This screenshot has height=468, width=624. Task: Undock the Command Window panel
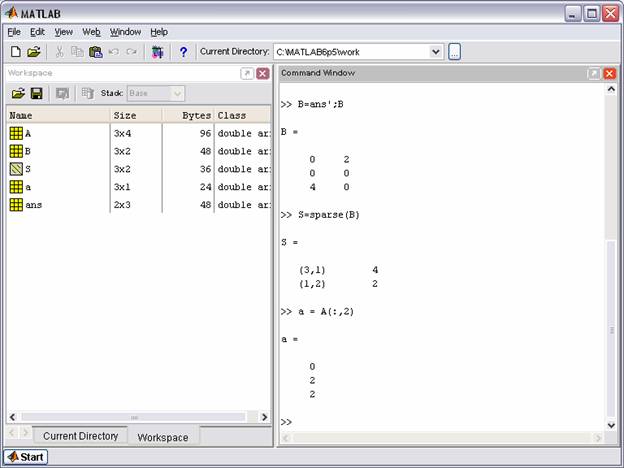coord(593,73)
